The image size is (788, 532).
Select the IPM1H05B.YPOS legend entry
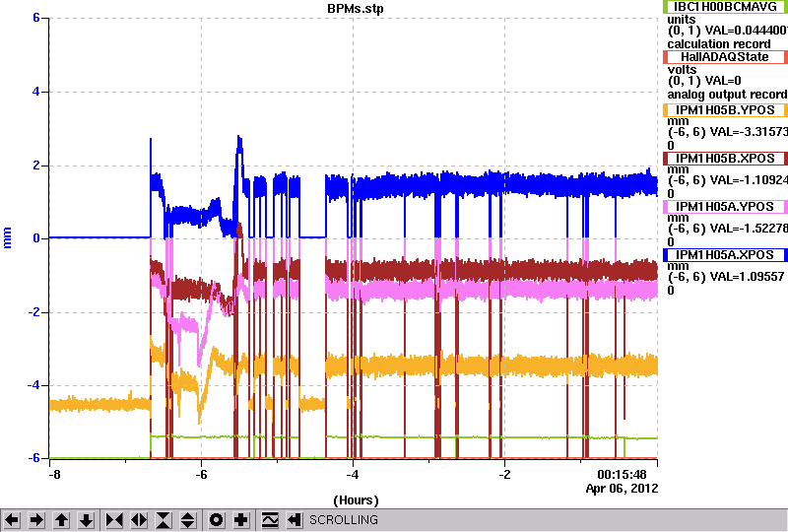[725, 110]
